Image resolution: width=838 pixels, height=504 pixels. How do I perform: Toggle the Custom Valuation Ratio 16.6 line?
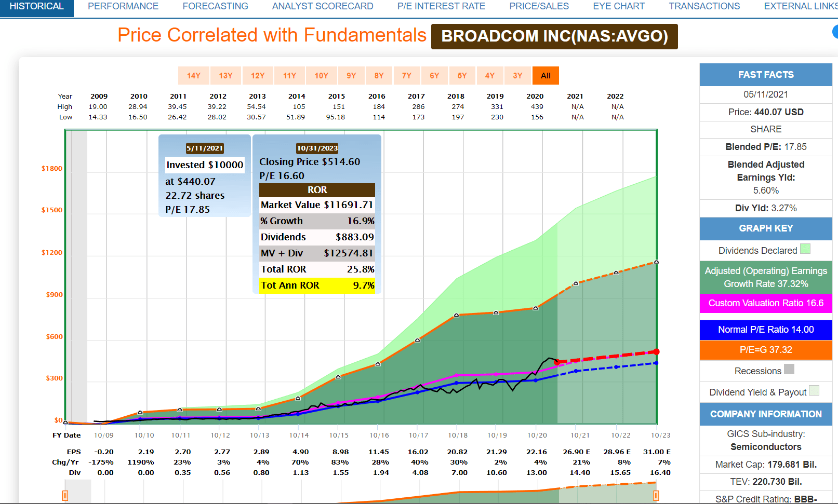766,303
